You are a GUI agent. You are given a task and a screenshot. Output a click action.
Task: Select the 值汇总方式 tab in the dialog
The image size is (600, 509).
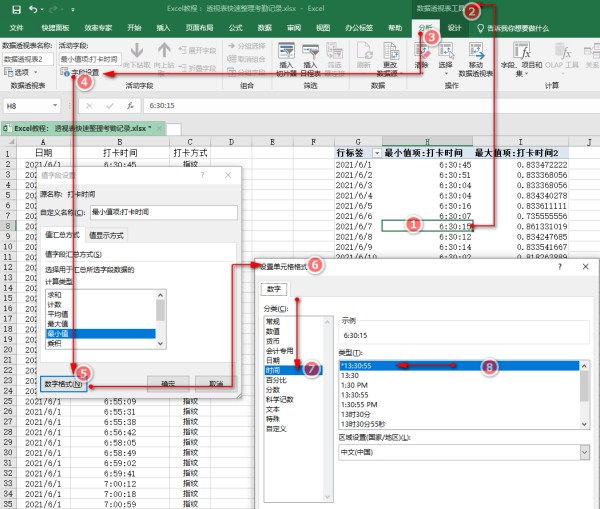[x=62, y=235]
